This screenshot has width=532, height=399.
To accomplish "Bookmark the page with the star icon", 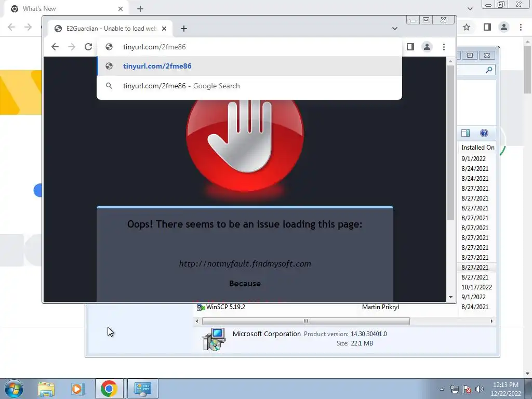I will pos(467,27).
